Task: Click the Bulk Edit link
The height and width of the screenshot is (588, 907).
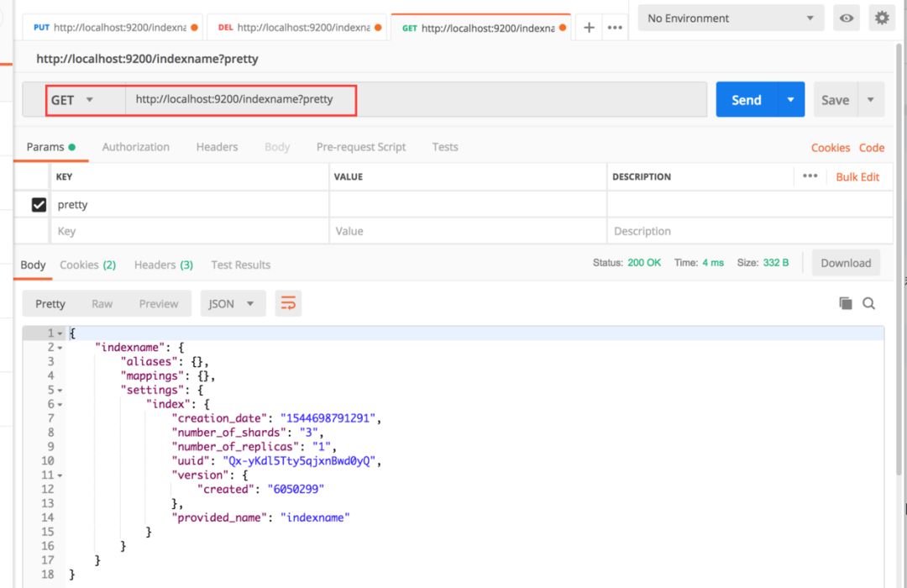Action: point(857,176)
